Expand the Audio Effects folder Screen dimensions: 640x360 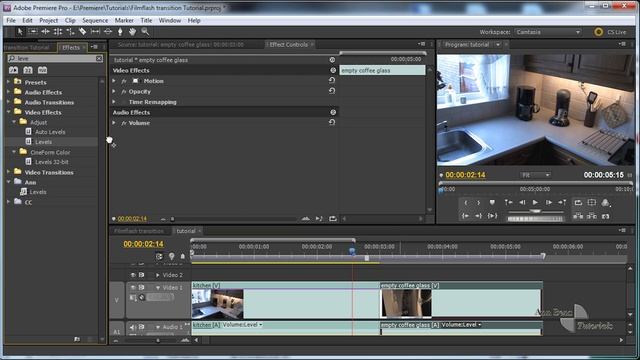pyautogui.click(x=9, y=92)
